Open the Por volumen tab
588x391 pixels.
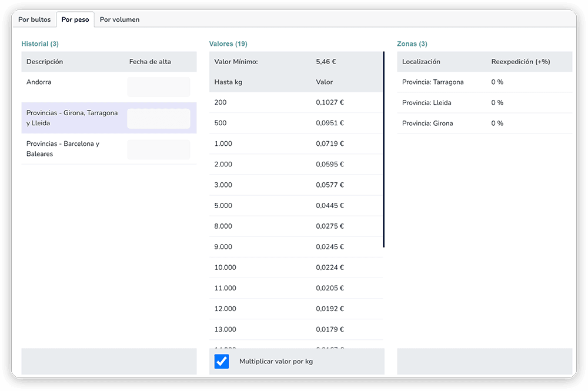[119, 19]
